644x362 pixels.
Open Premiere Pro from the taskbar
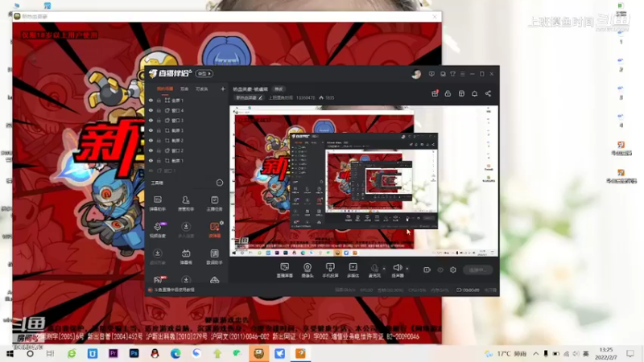click(x=114, y=353)
